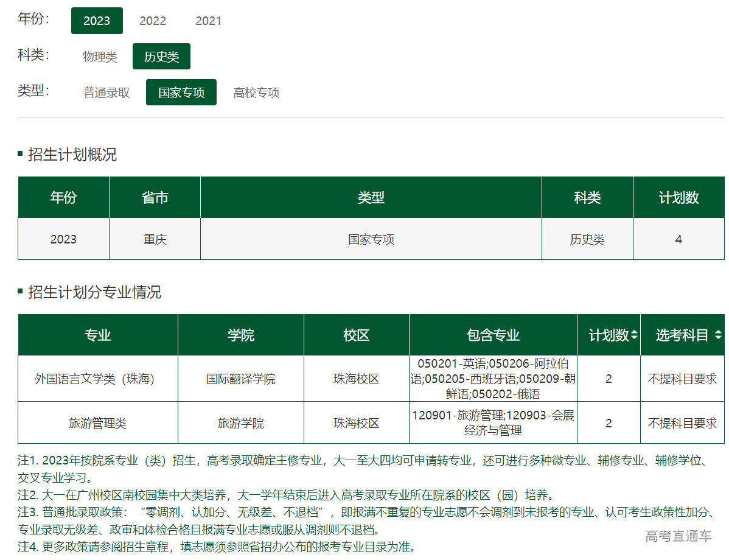
Task: Switch the year filter to 2022
Action: coord(153,21)
